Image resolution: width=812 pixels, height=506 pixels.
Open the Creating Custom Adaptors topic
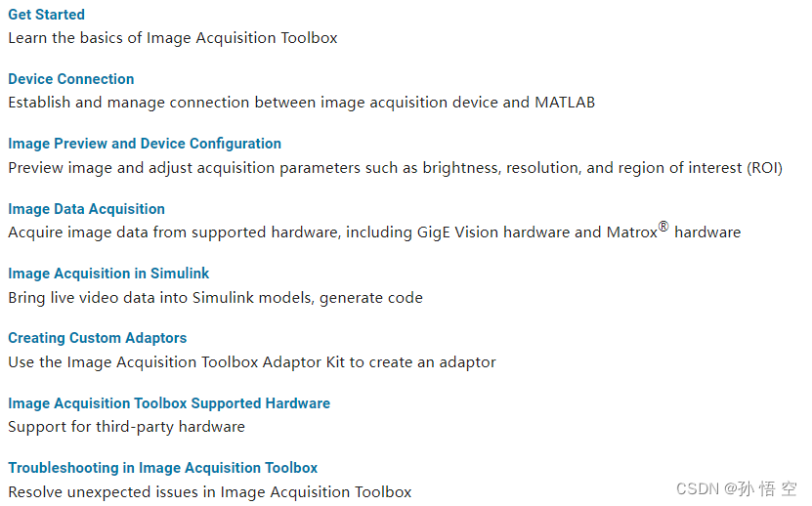pyautogui.click(x=98, y=338)
